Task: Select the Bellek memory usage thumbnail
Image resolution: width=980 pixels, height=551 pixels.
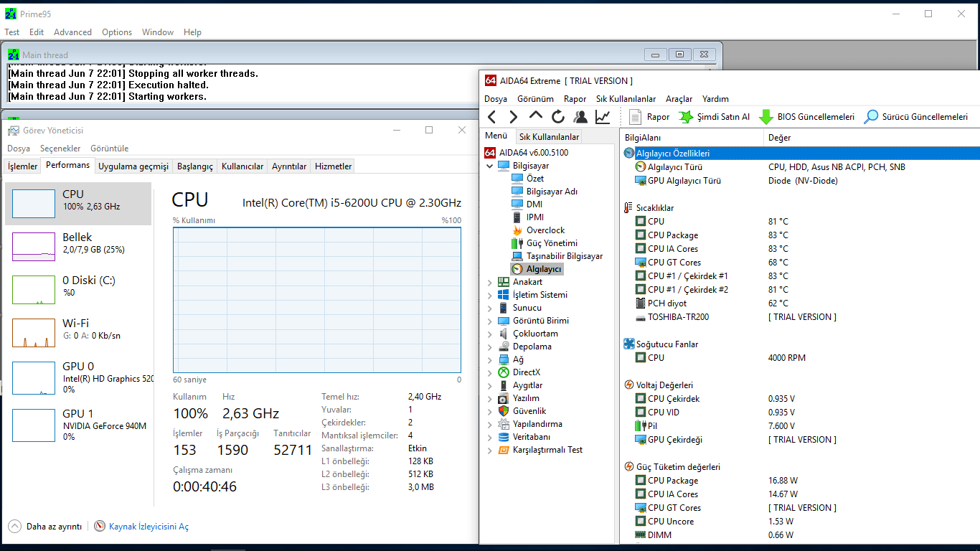Action: [34, 247]
